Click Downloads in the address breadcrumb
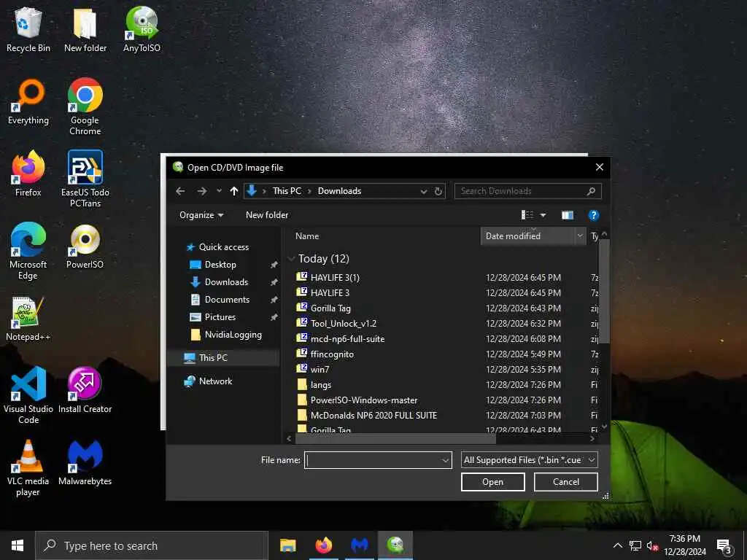The height and width of the screenshot is (560, 747). click(x=339, y=191)
